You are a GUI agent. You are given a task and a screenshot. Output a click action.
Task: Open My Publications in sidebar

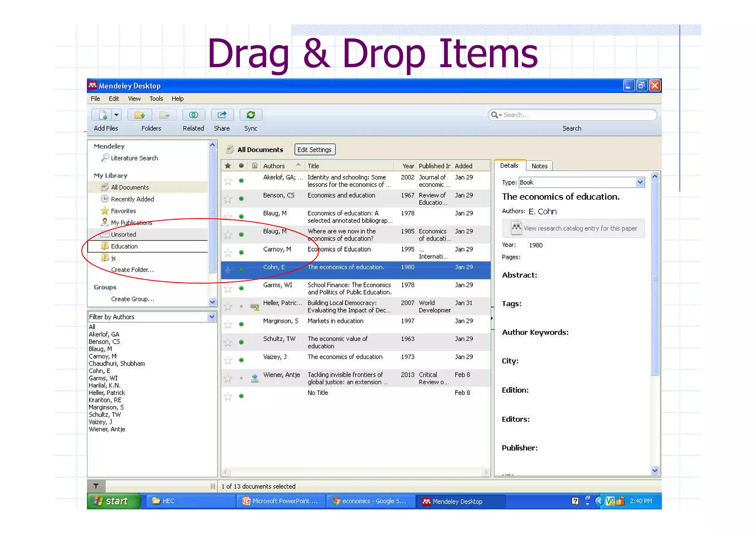(x=131, y=223)
